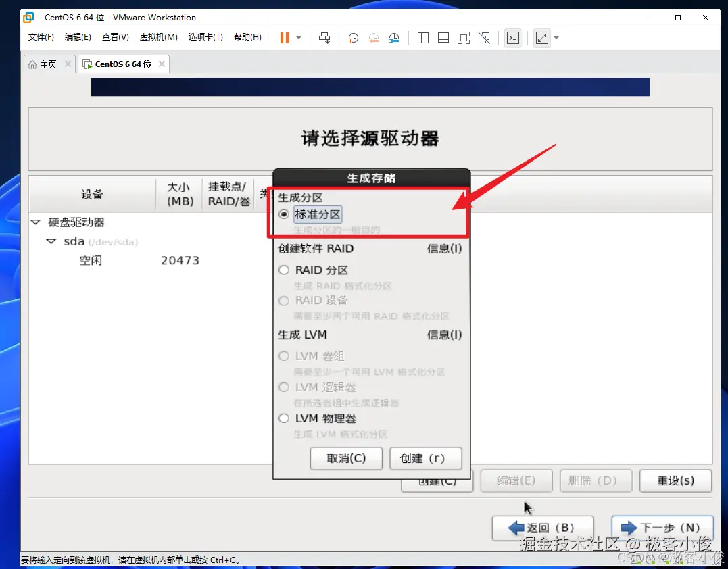Click the 编辑(E) button
The height and width of the screenshot is (569, 728).
point(516,481)
